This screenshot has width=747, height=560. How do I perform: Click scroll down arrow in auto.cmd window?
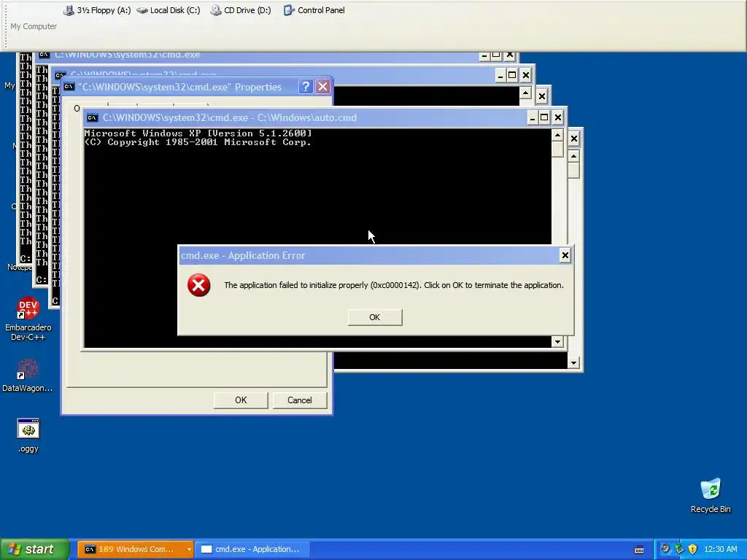click(x=557, y=341)
